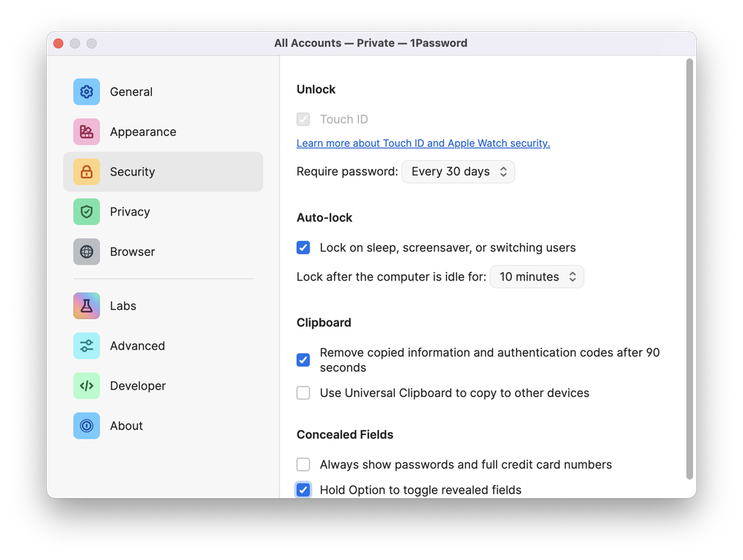The image size is (743, 560).
Task: Uncheck Hold Option to toggle revealed fields
Action: click(x=303, y=489)
